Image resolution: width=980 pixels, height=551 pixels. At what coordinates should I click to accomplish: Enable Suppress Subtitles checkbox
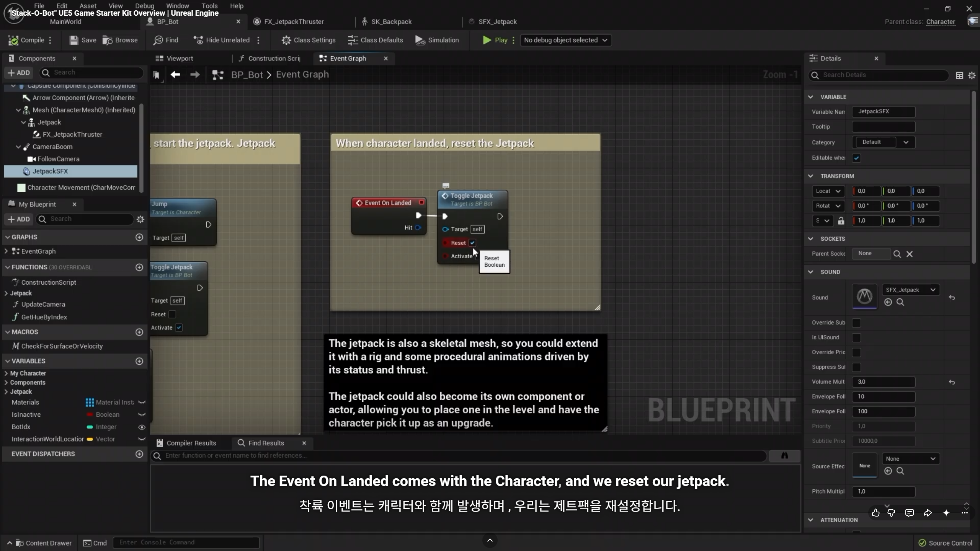click(856, 367)
